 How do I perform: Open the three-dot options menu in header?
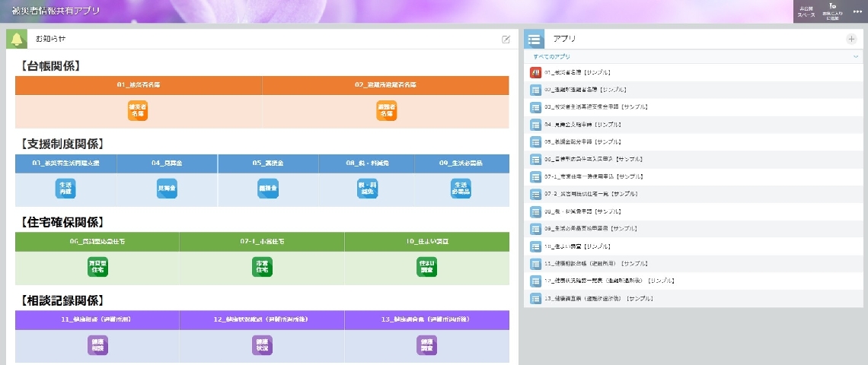(x=857, y=11)
